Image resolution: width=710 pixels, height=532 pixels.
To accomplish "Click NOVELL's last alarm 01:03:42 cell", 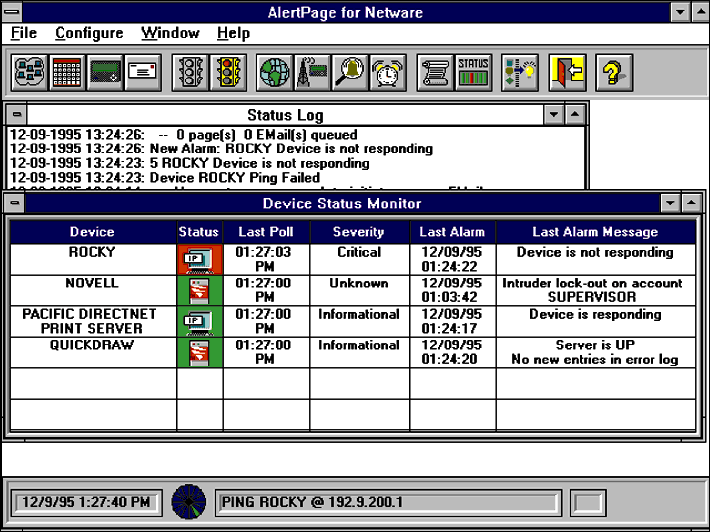I will tap(453, 291).
